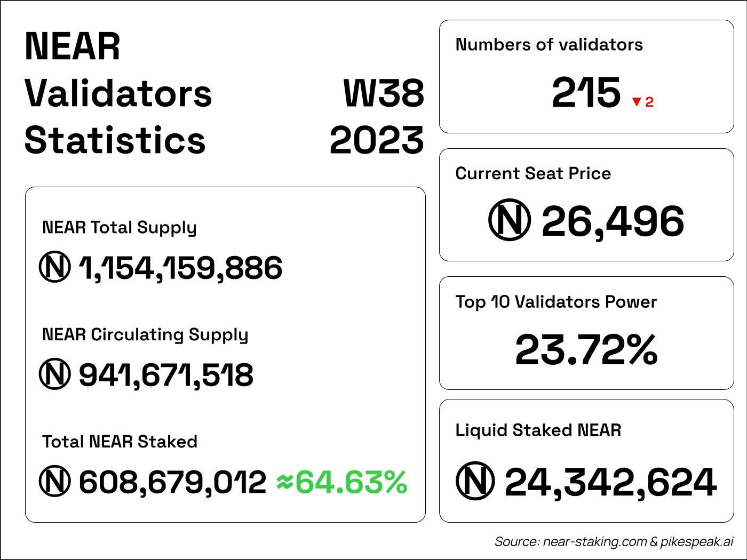This screenshot has width=747, height=560.
Task: Select the 2023 year text
Action: [x=377, y=141]
